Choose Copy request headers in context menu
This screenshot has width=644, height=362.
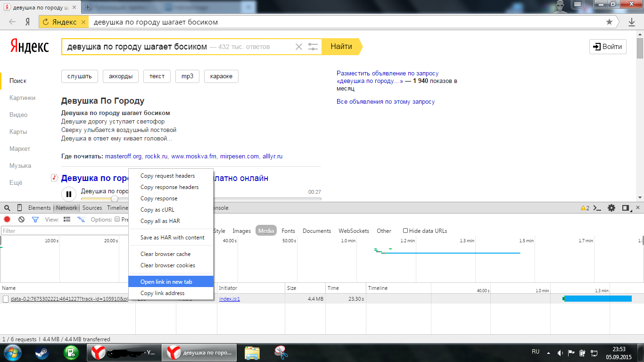click(x=171, y=176)
